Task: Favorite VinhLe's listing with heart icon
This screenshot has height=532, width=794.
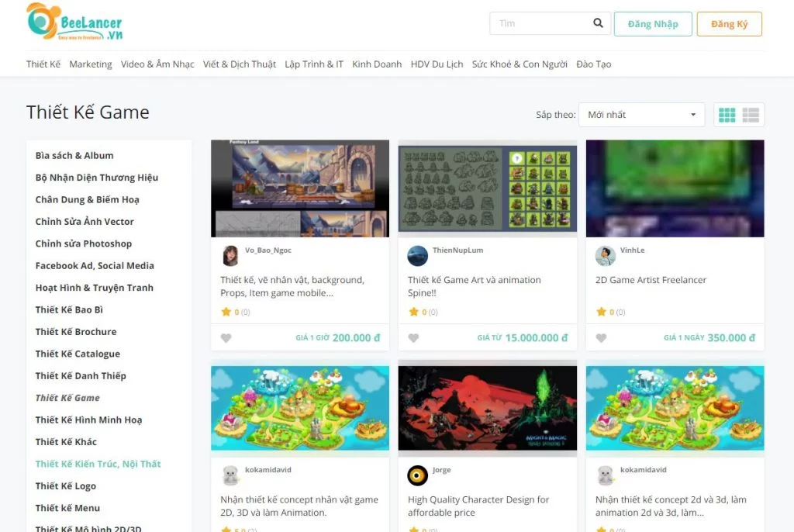Action: pos(601,338)
